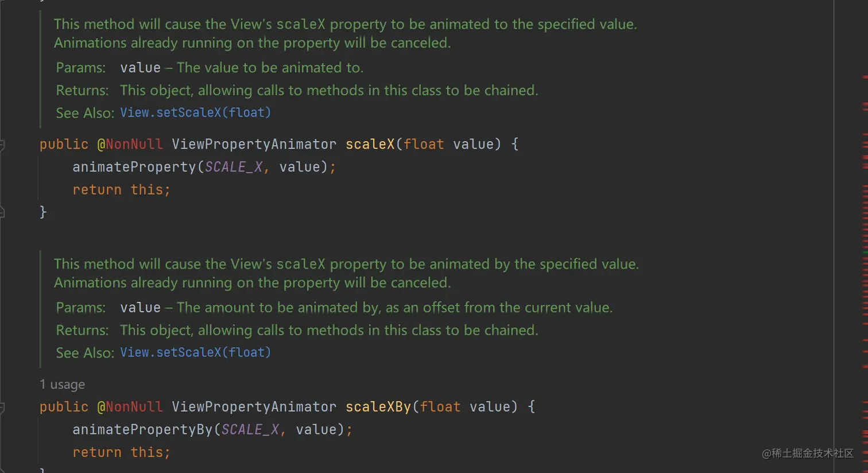The width and height of the screenshot is (868, 473).
Task: Click the green marker in the error stripe
Action: tap(865, 253)
